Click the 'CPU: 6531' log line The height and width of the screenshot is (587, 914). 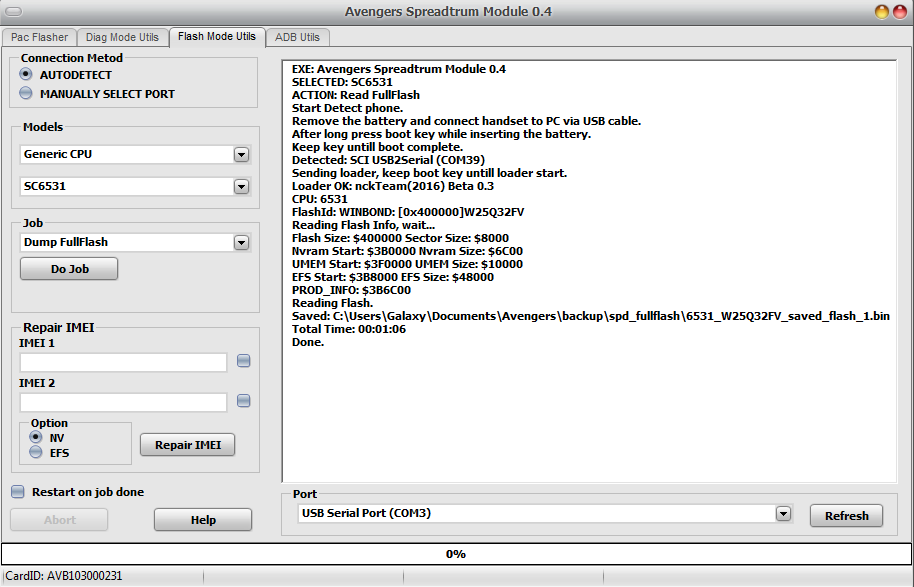(x=319, y=199)
